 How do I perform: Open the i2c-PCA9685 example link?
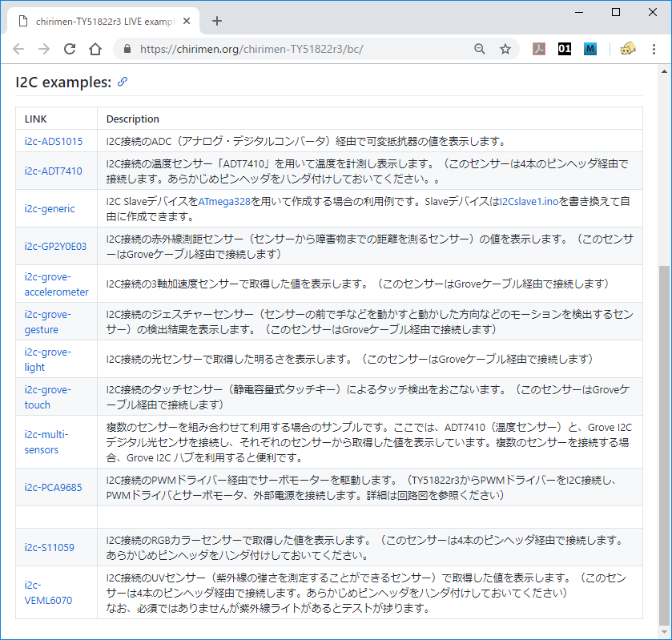pyautogui.click(x=53, y=488)
